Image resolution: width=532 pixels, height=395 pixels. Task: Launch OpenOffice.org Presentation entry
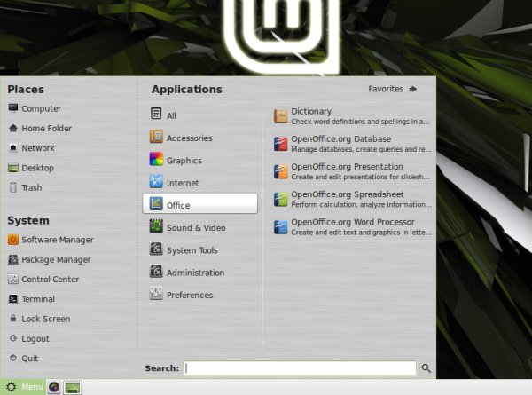point(352,172)
